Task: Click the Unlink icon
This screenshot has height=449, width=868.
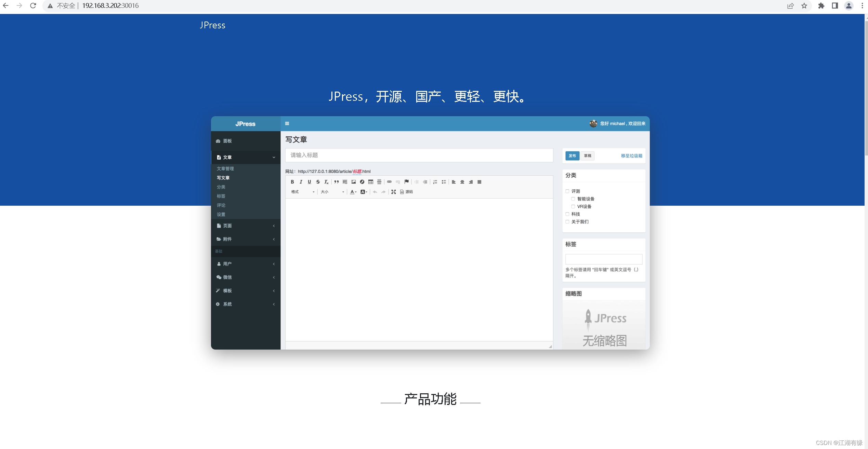Action: (398, 182)
